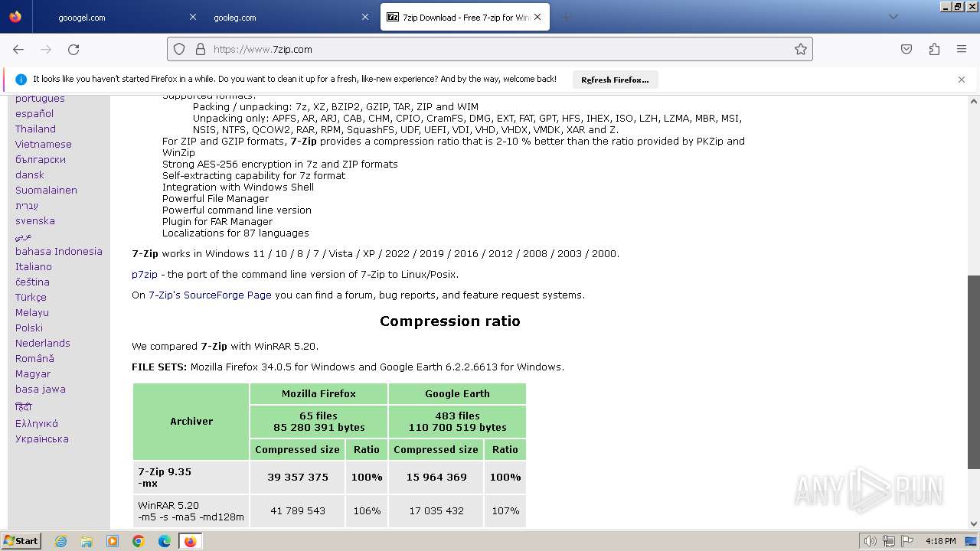Expand the List all tabs dropdown arrow
980x551 pixels.
pos(893,17)
